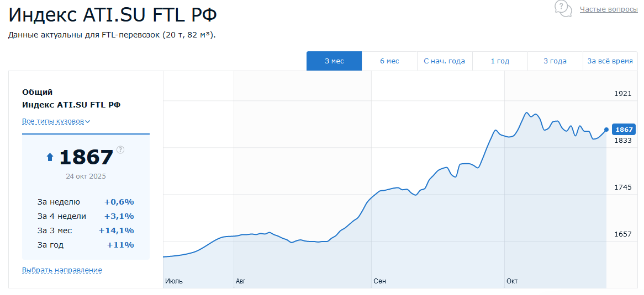Click the +11% yearly change value
644x295 pixels.
click(120, 245)
